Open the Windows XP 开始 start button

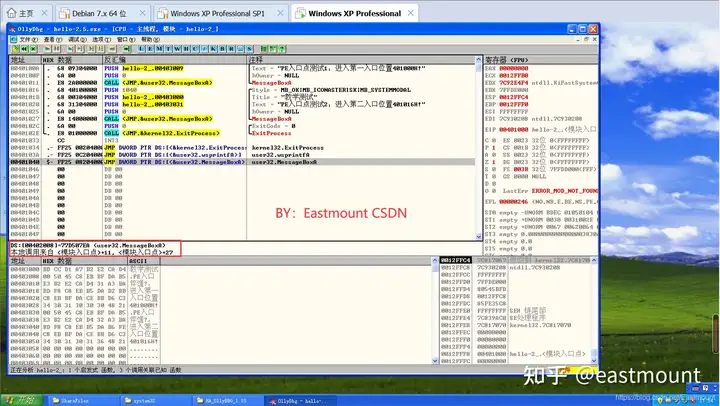point(21,400)
